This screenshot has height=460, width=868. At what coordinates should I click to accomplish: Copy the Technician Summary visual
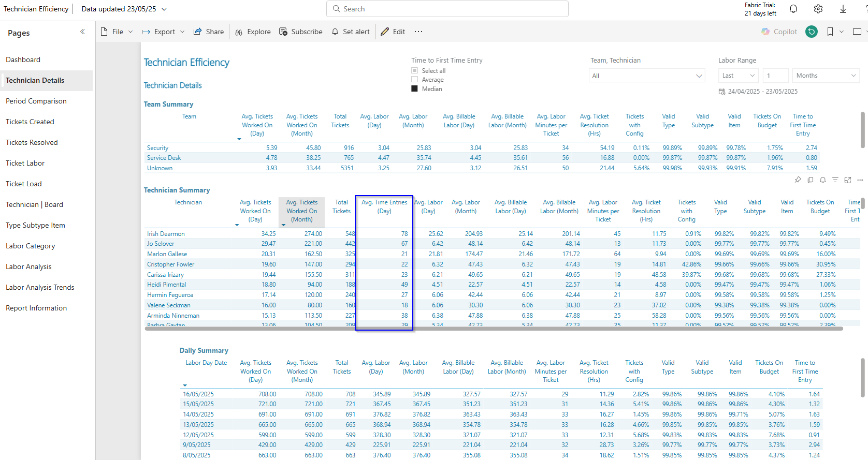pyautogui.click(x=811, y=180)
